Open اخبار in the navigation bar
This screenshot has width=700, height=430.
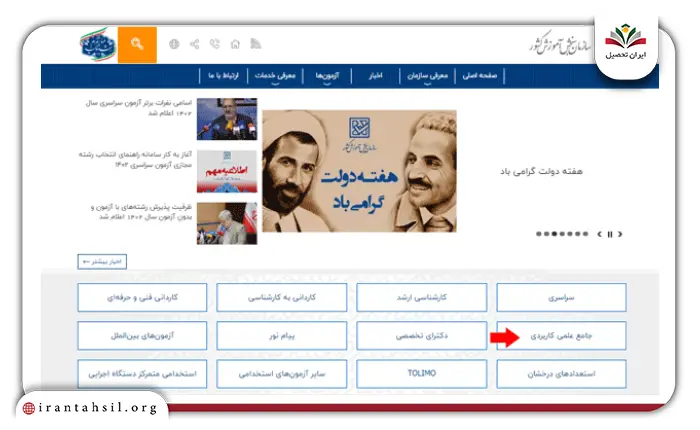pos(375,75)
